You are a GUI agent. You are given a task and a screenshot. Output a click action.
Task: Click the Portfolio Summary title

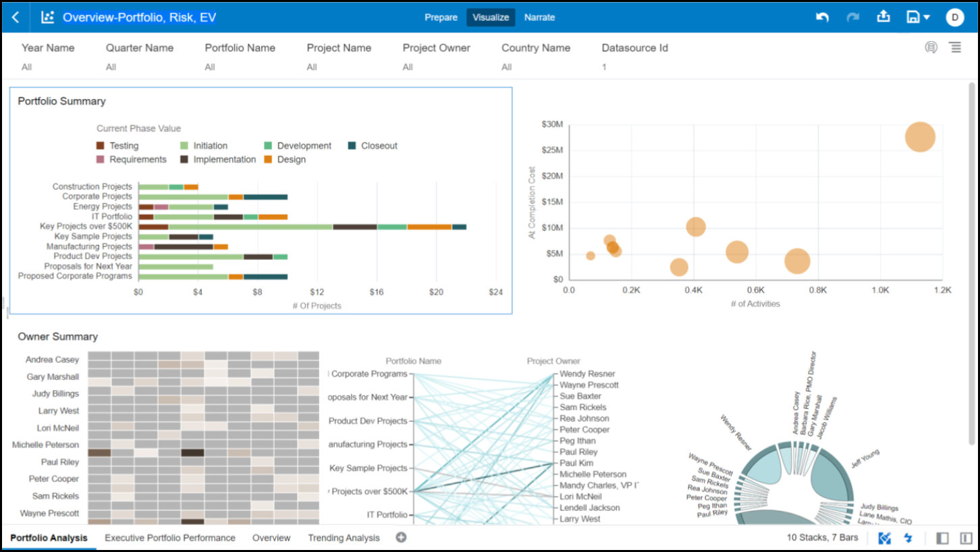pos(61,101)
